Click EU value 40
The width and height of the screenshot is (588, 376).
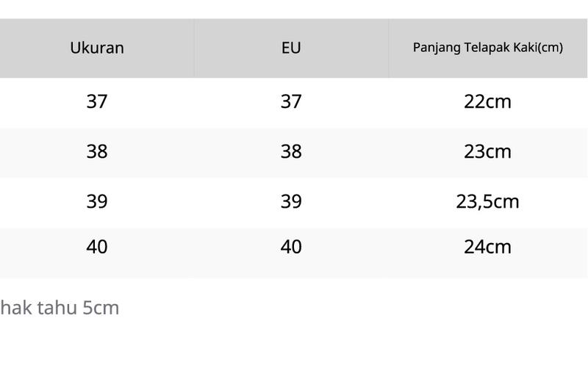[x=291, y=247]
